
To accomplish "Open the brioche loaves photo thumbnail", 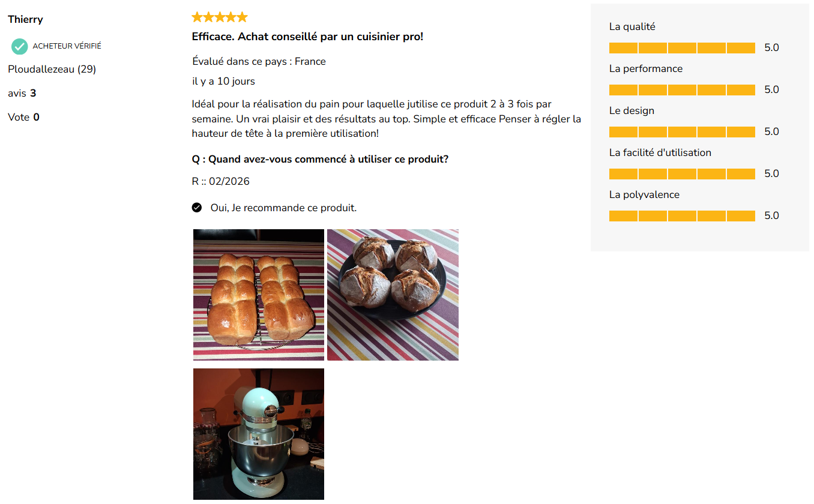I will pyautogui.click(x=259, y=295).
